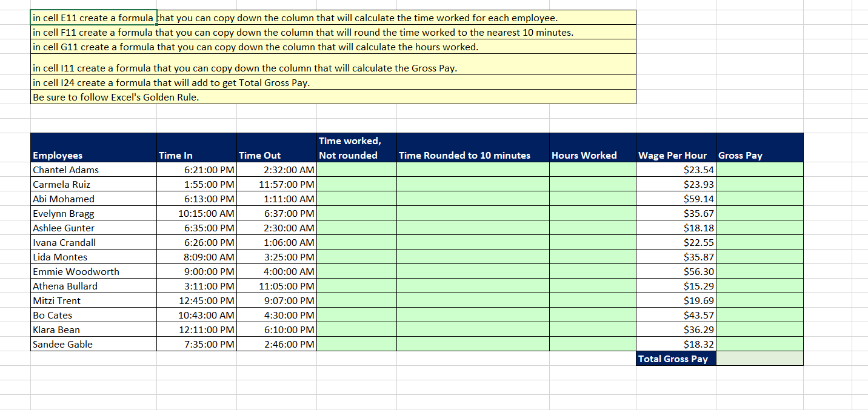
Task: Click the instruction mentioning cell I24
Action: pyautogui.click(x=333, y=82)
